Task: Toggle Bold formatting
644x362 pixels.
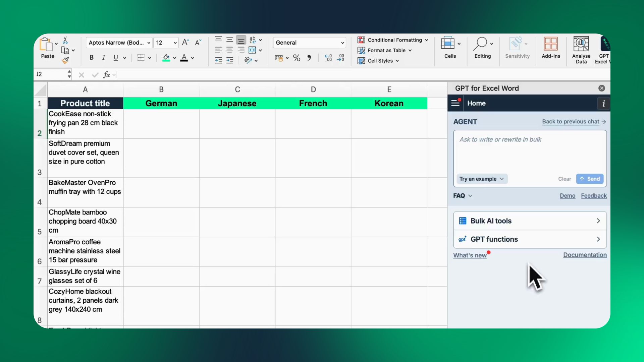Action: click(x=92, y=58)
